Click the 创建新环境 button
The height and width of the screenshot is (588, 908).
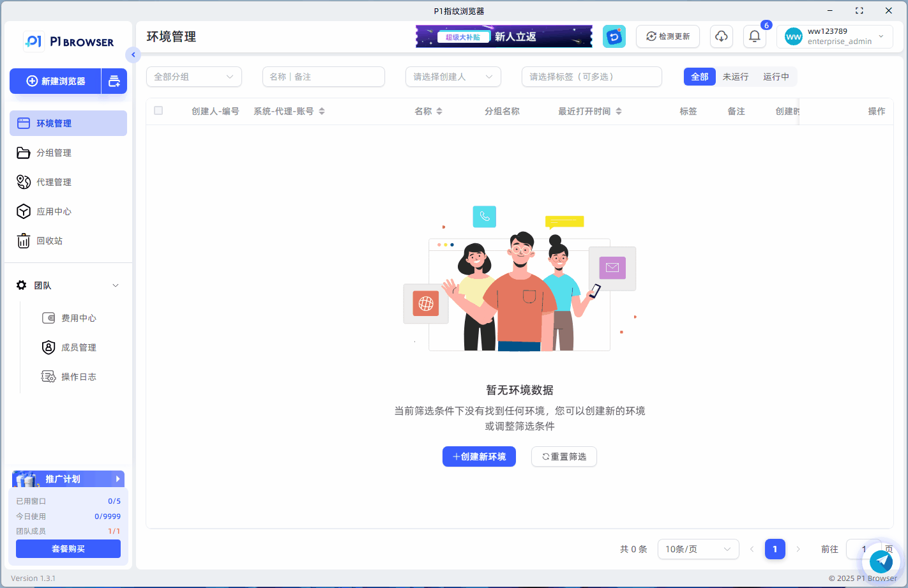[x=479, y=456]
